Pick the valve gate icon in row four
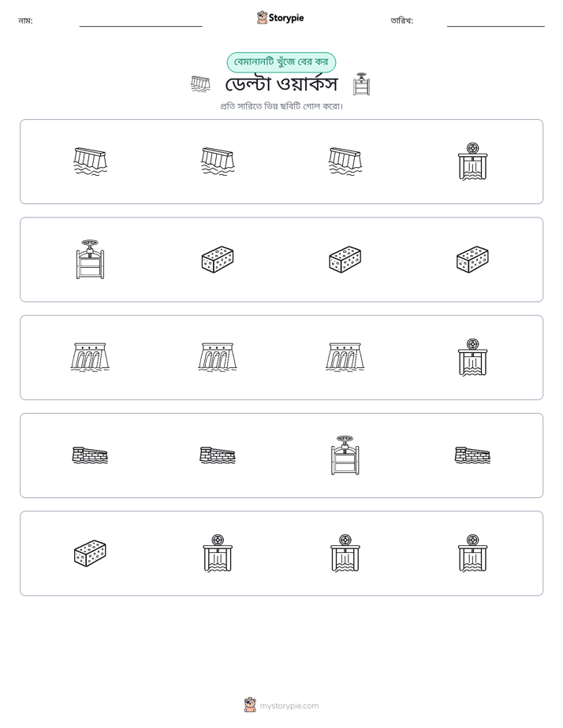The image size is (563, 728). [345, 455]
